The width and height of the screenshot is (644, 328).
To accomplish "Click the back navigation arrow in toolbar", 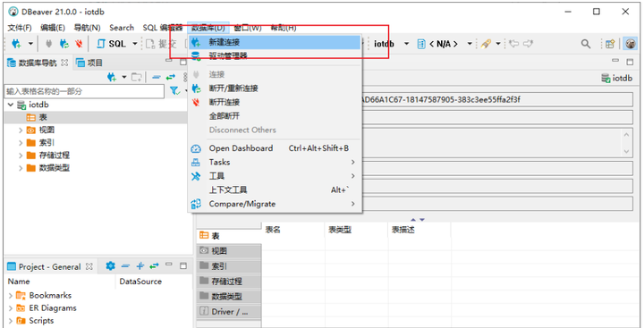I will click(513, 44).
